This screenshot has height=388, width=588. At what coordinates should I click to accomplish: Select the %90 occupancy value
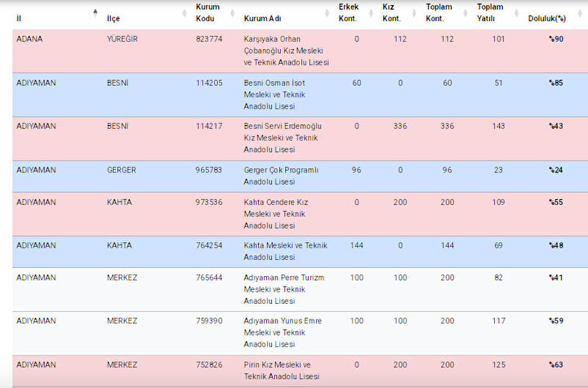click(556, 39)
